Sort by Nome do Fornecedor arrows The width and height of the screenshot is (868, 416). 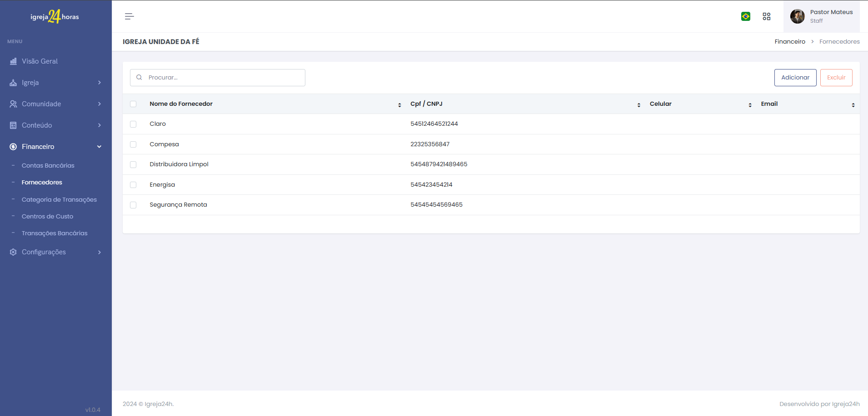(399, 105)
